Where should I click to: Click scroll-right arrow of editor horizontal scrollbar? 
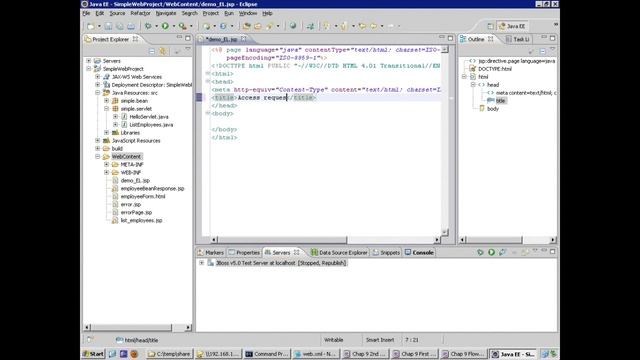[x=438, y=240]
